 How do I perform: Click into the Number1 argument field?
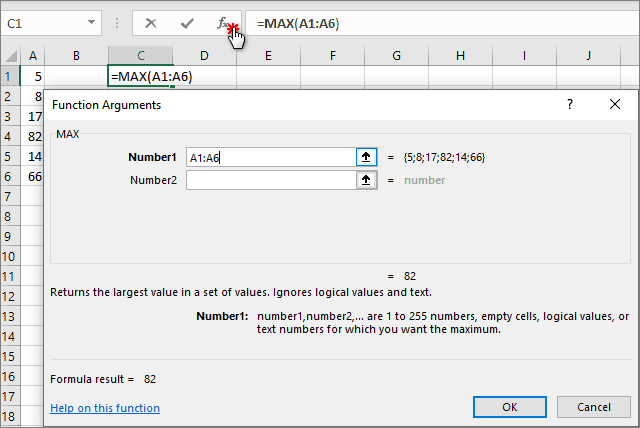point(271,157)
